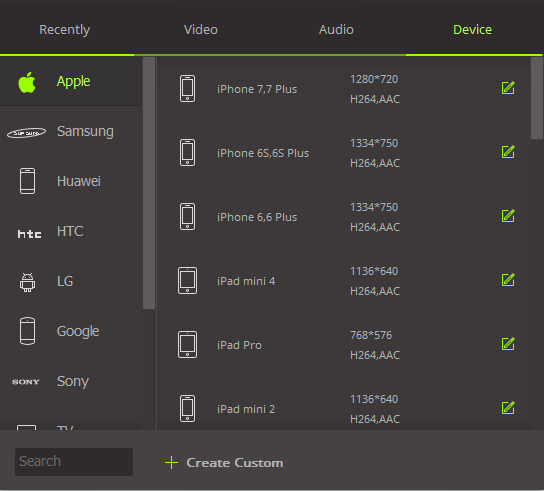Select the iPhone 7,7 Plus text
This screenshot has width=544, height=491.
click(257, 89)
